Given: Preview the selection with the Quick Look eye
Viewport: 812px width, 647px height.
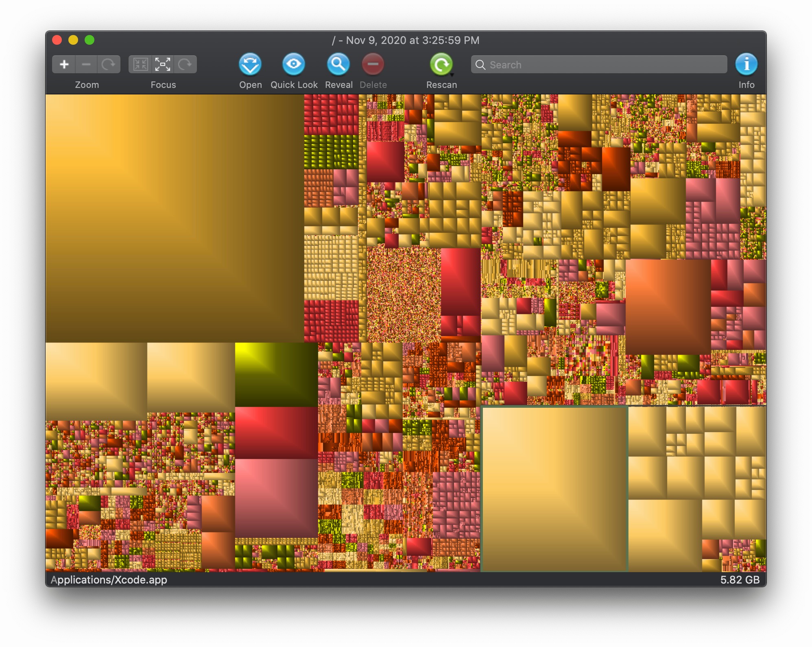Looking at the screenshot, I should point(293,64).
